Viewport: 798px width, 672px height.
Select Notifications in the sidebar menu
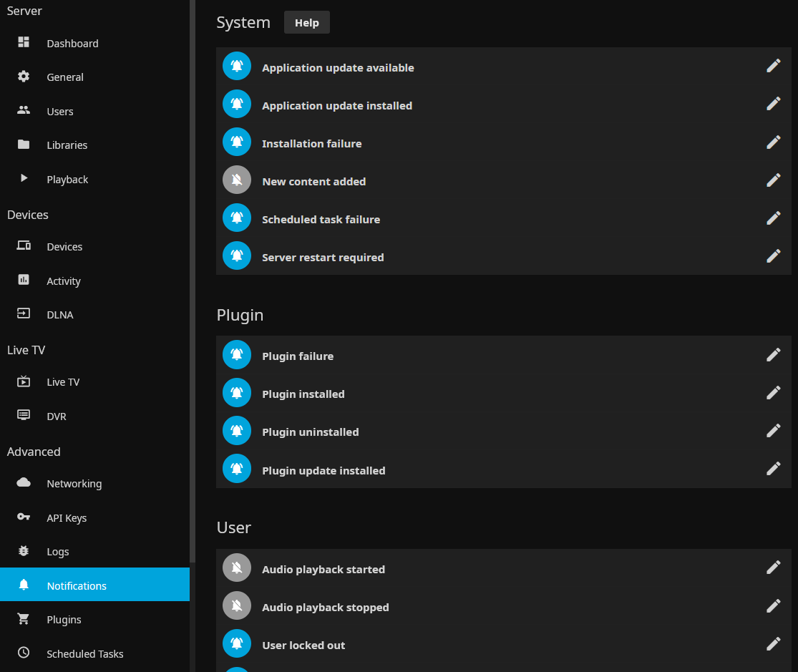click(x=77, y=585)
